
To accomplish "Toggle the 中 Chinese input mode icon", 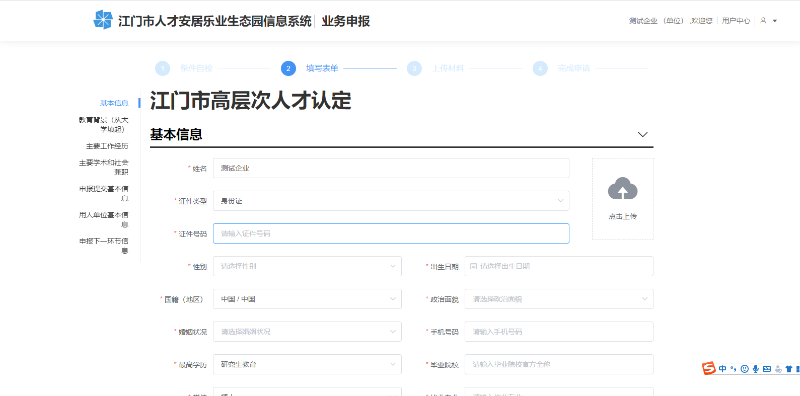I will coord(722,368).
